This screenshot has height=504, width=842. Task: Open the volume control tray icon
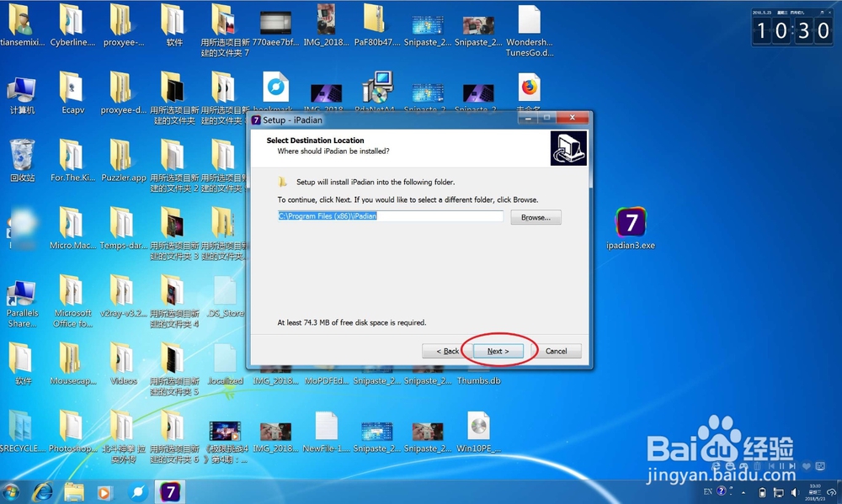click(x=794, y=492)
